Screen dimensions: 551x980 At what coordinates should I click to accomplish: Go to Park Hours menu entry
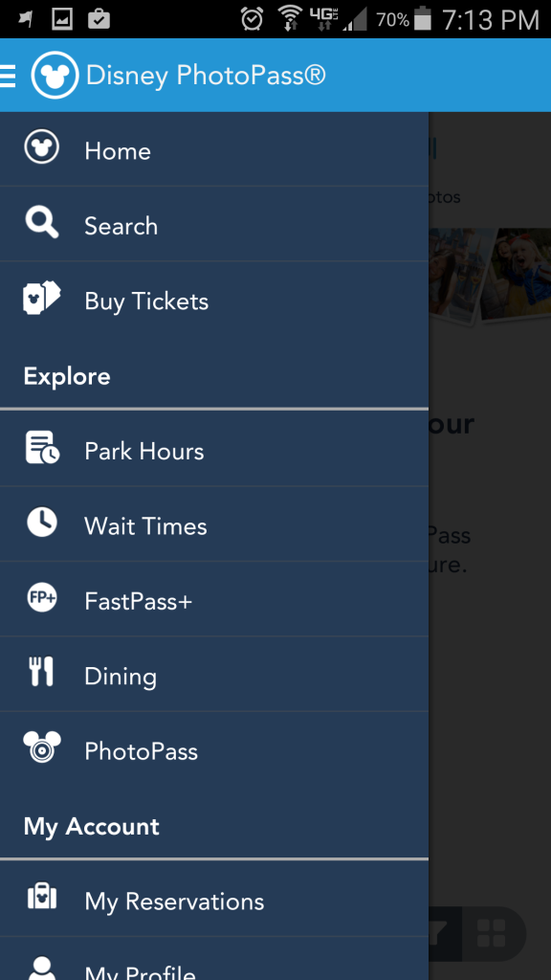214,449
